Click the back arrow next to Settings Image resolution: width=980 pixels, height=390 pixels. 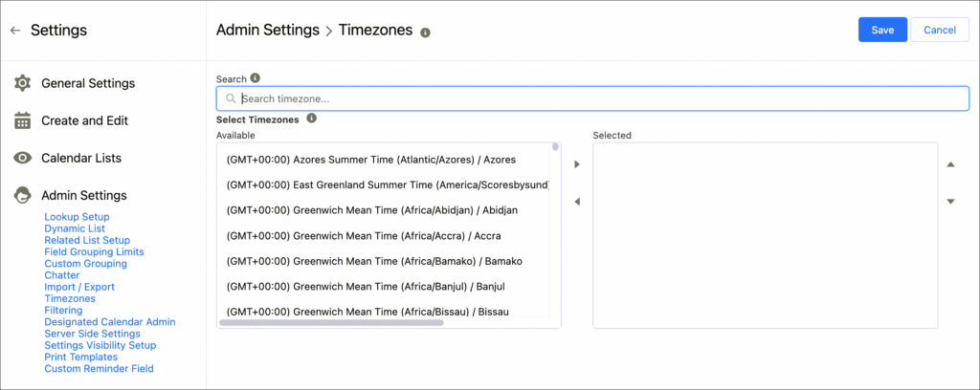(x=15, y=31)
